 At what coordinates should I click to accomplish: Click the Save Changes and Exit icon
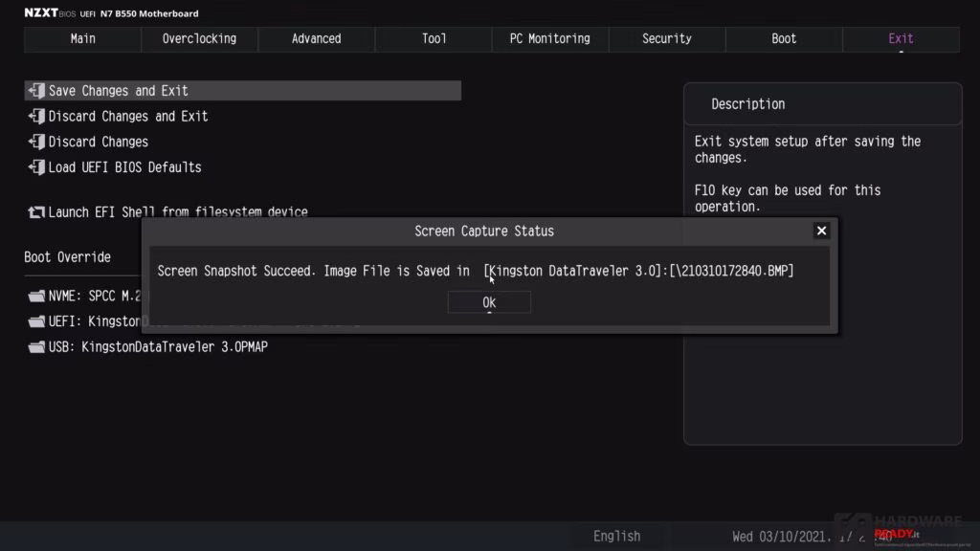tap(36, 91)
